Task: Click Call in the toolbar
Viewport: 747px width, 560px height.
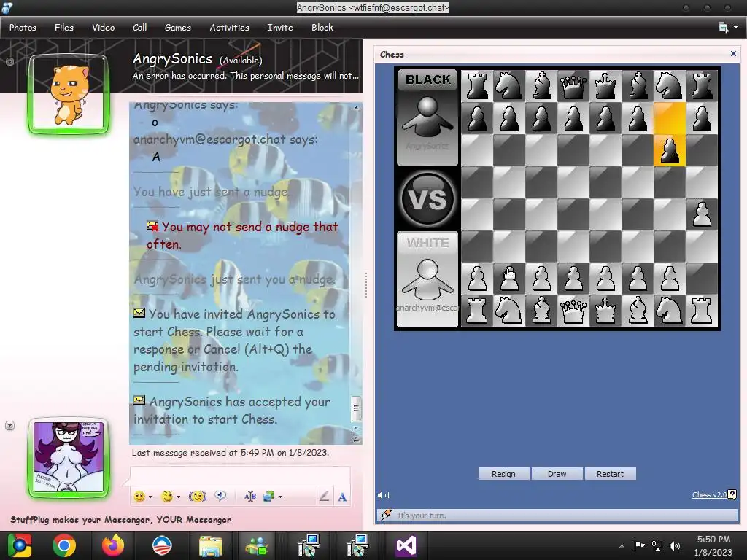Action: (139, 28)
